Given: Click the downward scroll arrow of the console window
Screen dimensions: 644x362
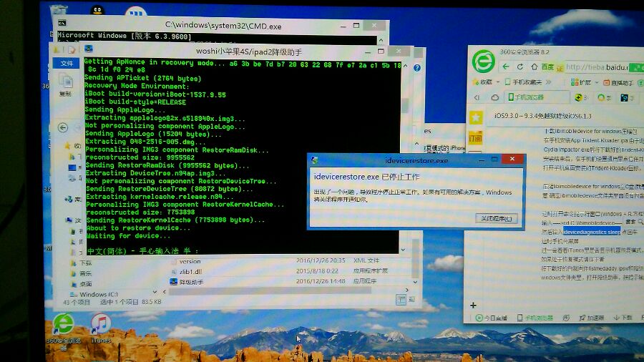Looking at the screenshot, I should tap(403, 250).
